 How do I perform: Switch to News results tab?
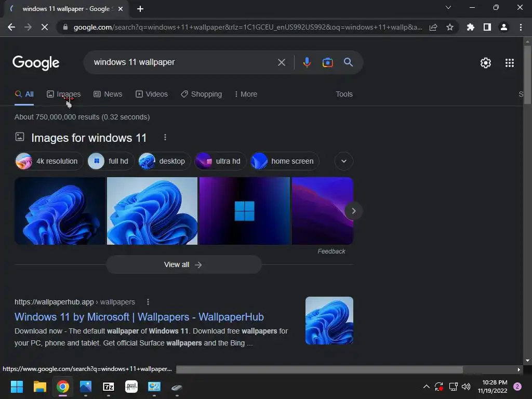pyautogui.click(x=108, y=94)
